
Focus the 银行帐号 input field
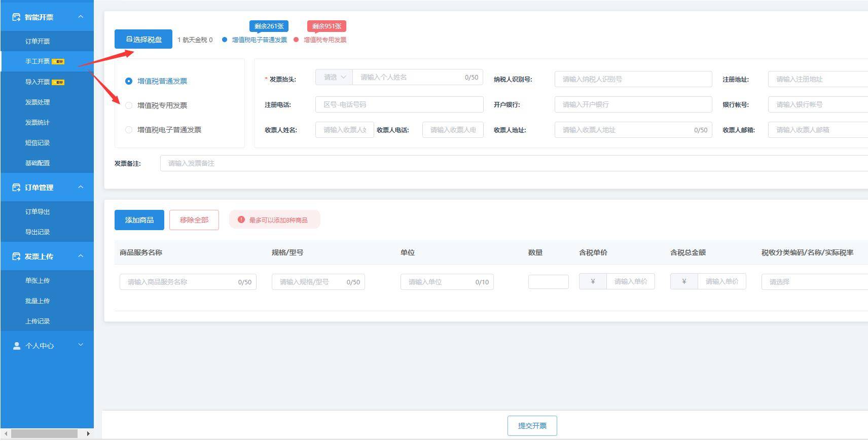[818, 104]
